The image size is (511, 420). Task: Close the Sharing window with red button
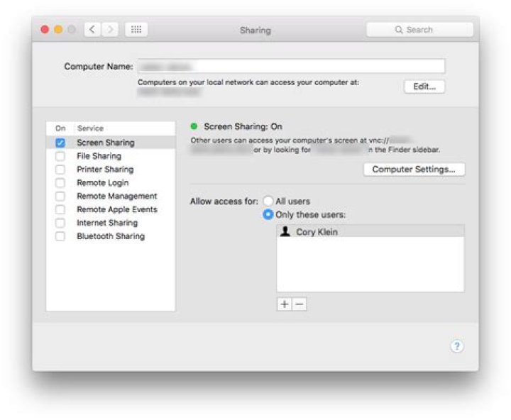click(45, 30)
